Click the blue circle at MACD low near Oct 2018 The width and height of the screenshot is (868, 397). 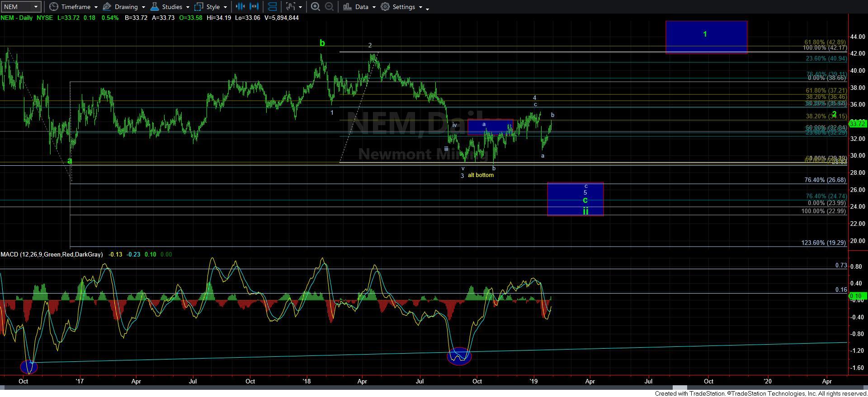click(x=459, y=356)
